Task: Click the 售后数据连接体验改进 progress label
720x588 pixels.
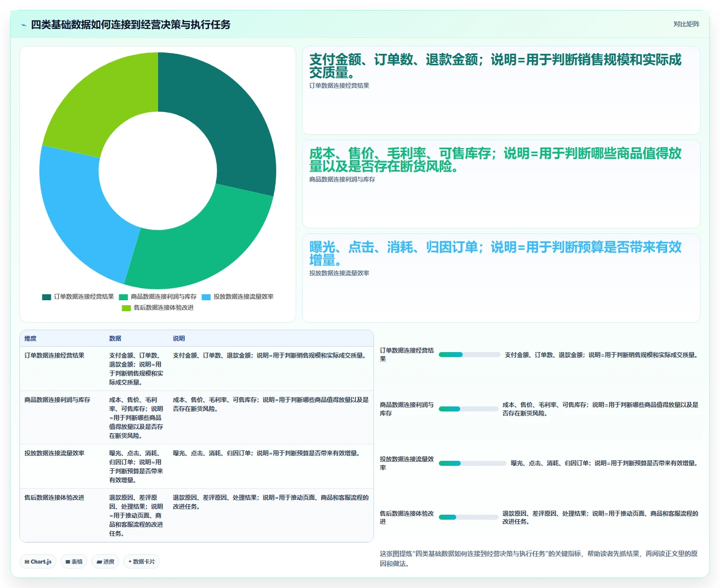Action: [407, 517]
